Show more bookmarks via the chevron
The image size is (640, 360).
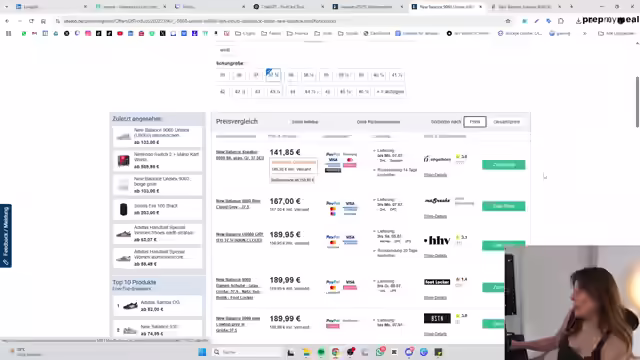tap(584, 33)
